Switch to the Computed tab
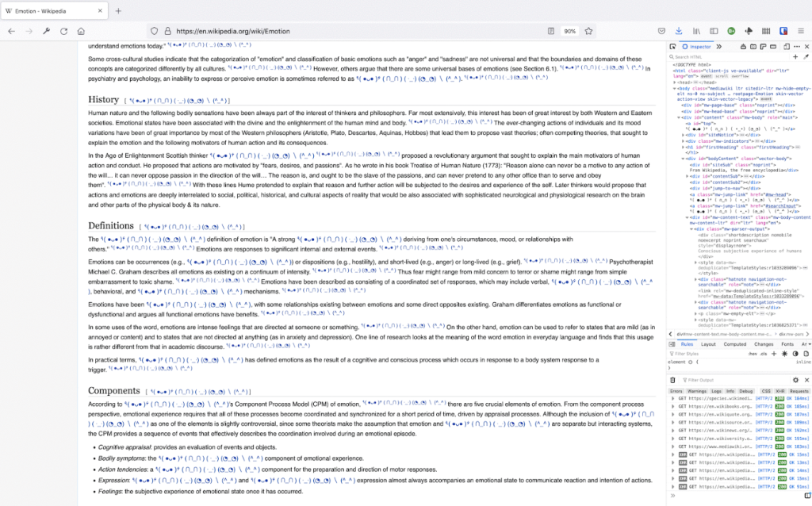This screenshot has height=506, width=812. (734, 344)
